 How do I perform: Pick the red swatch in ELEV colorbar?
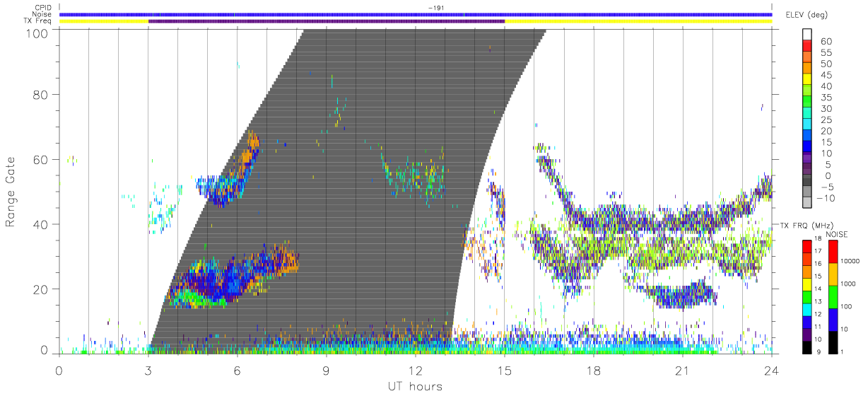(x=807, y=47)
